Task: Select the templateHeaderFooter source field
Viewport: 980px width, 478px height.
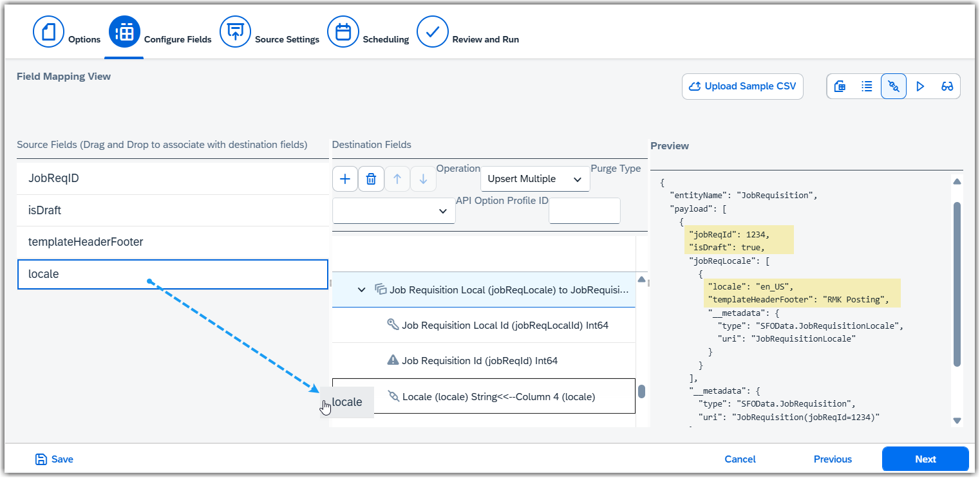Action: [173, 242]
